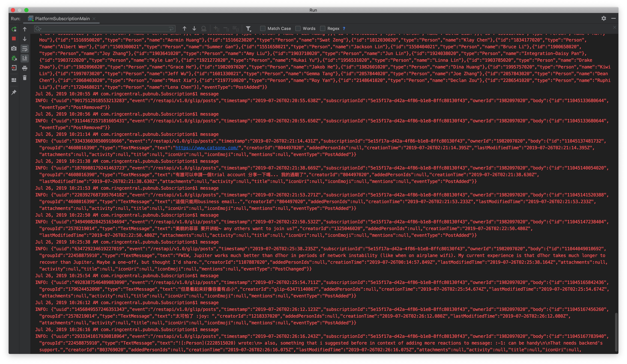The height and width of the screenshot is (364, 627).
Task: Enable the Match Case checkbox
Action: pyautogui.click(x=263, y=29)
